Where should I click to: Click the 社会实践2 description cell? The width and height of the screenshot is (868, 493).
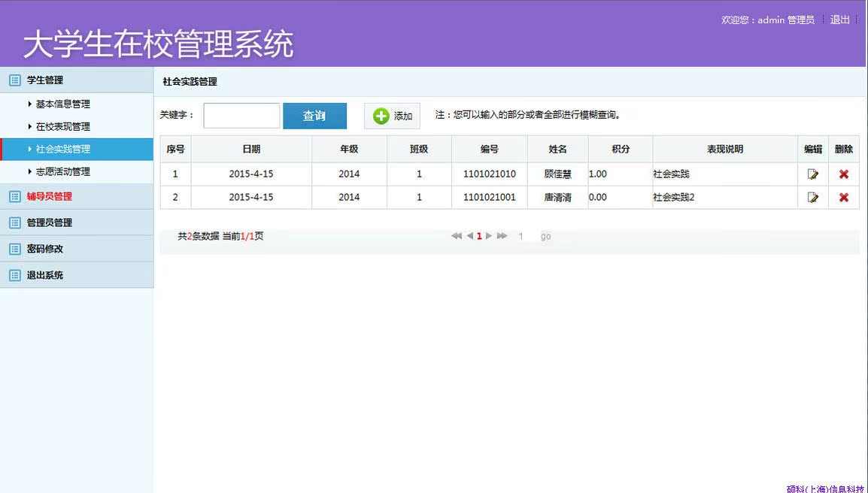[x=725, y=198]
